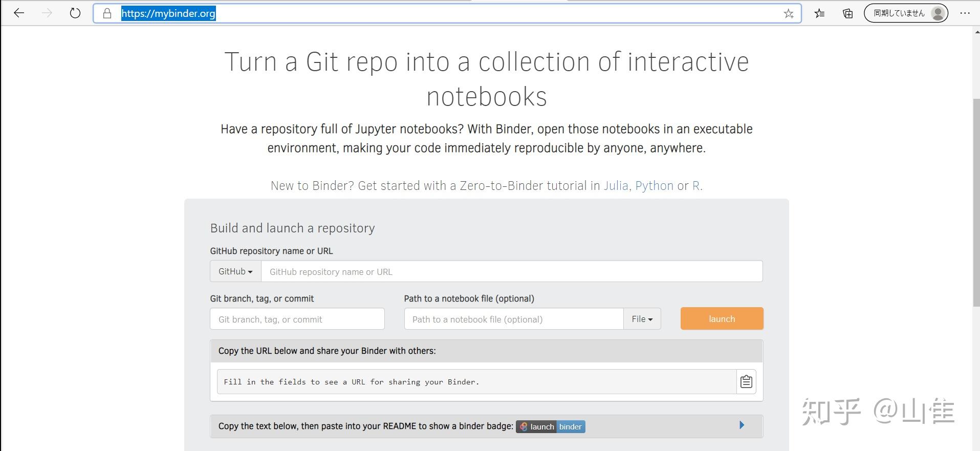The image size is (980, 451).
Task: Open the R tutorial link
Action: point(696,186)
